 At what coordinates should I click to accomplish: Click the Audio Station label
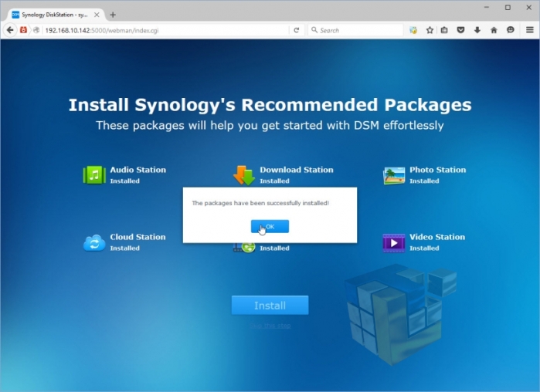pyautogui.click(x=138, y=170)
